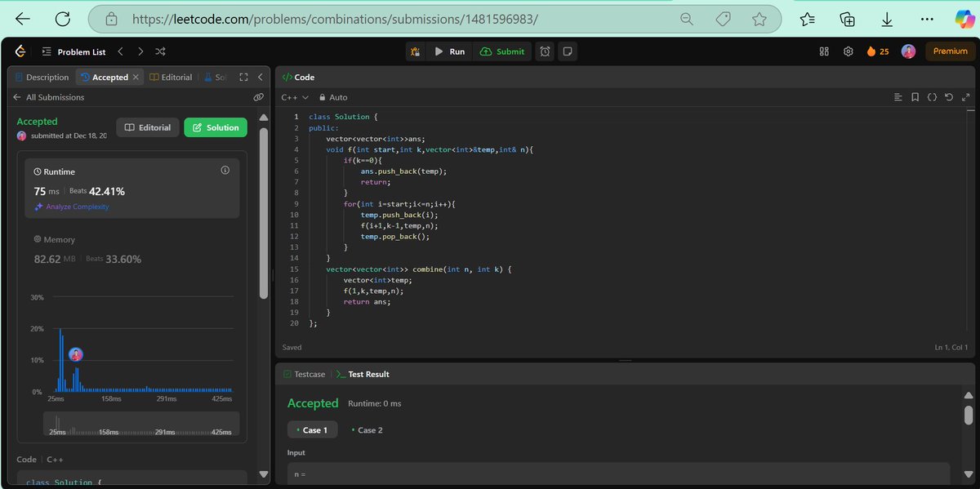Click the Code tab header in editor
980x489 pixels.
point(298,78)
